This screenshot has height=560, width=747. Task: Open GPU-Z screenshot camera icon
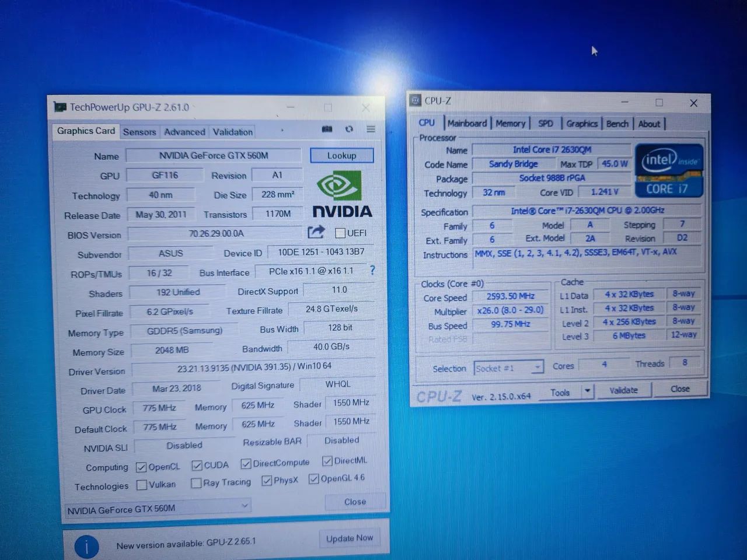pyautogui.click(x=327, y=129)
